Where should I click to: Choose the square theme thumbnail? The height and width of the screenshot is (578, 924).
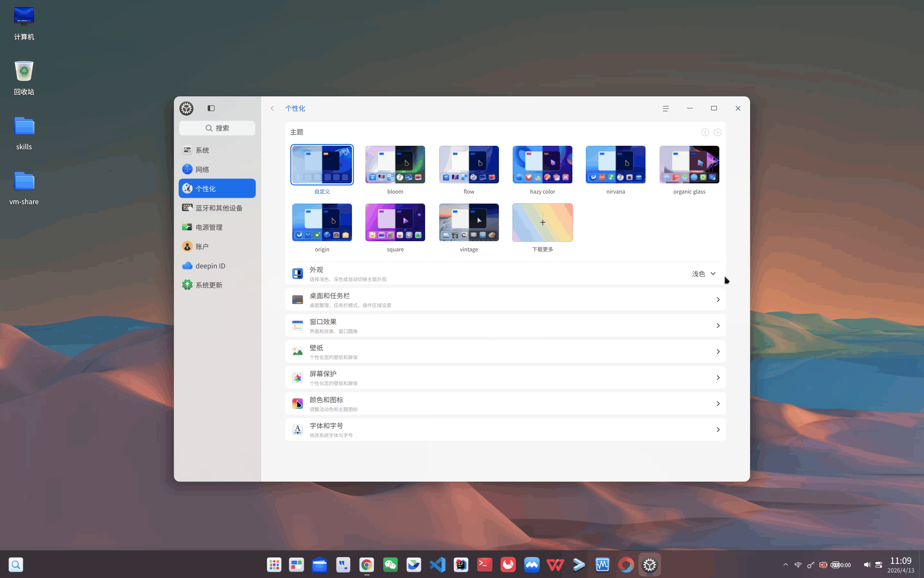[x=395, y=223]
